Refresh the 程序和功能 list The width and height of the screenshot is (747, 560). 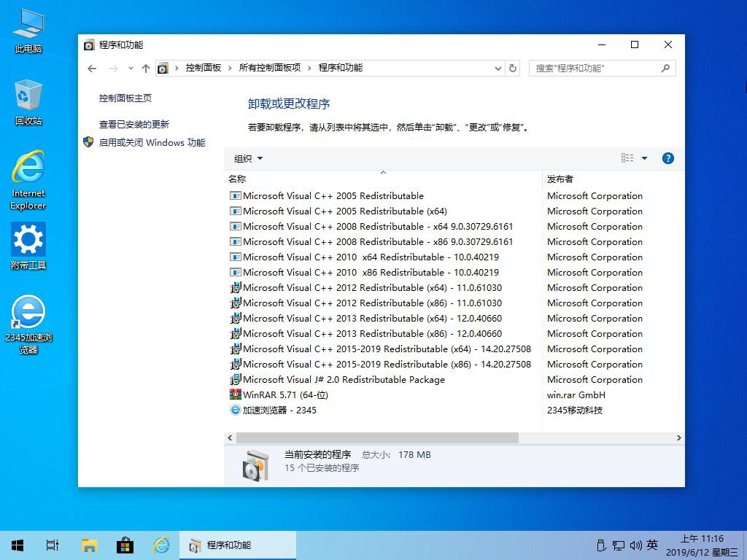pyautogui.click(x=513, y=68)
